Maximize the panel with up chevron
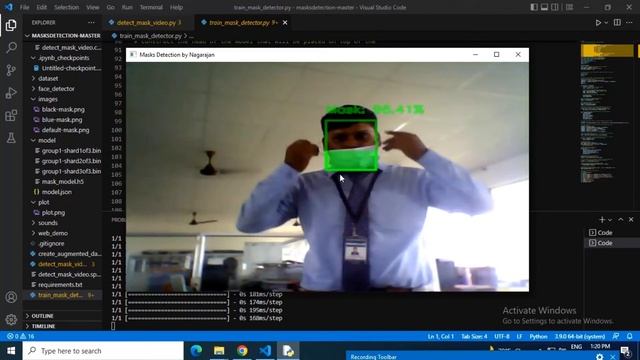 621,220
